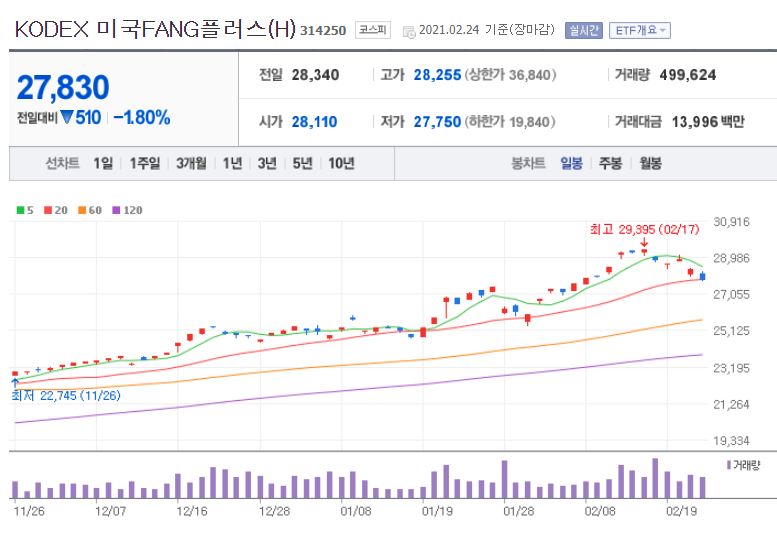Click the 25,125 price axis label
777x533 pixels.
(731, 331)
